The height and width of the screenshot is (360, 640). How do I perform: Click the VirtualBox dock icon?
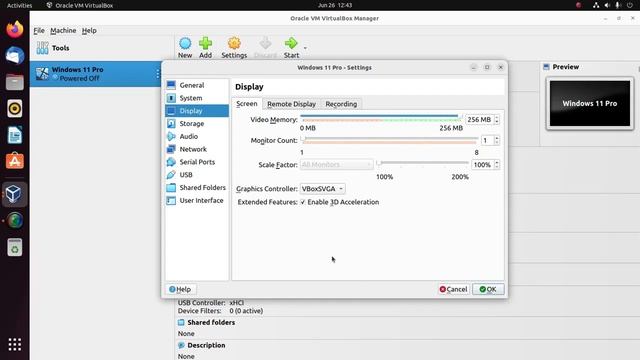[x=15, y=194]
